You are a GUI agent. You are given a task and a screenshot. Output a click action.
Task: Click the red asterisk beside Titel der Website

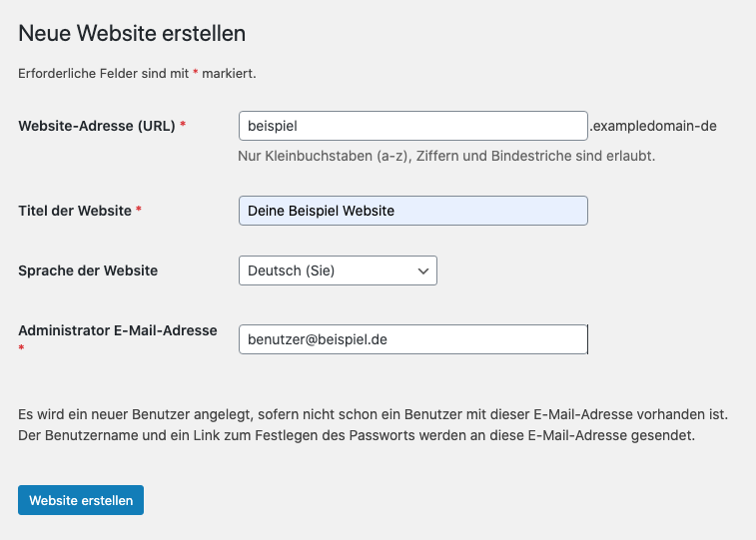pos(139,209)
